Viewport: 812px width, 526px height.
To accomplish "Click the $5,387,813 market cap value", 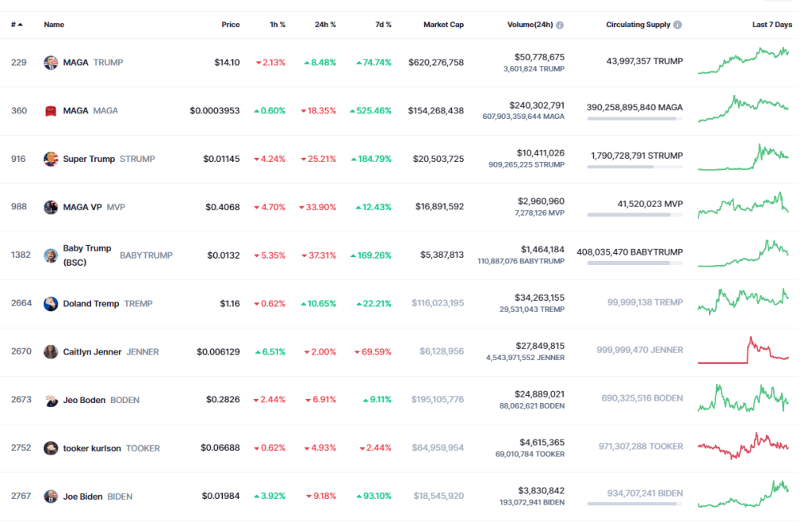I will coord(442,255).
